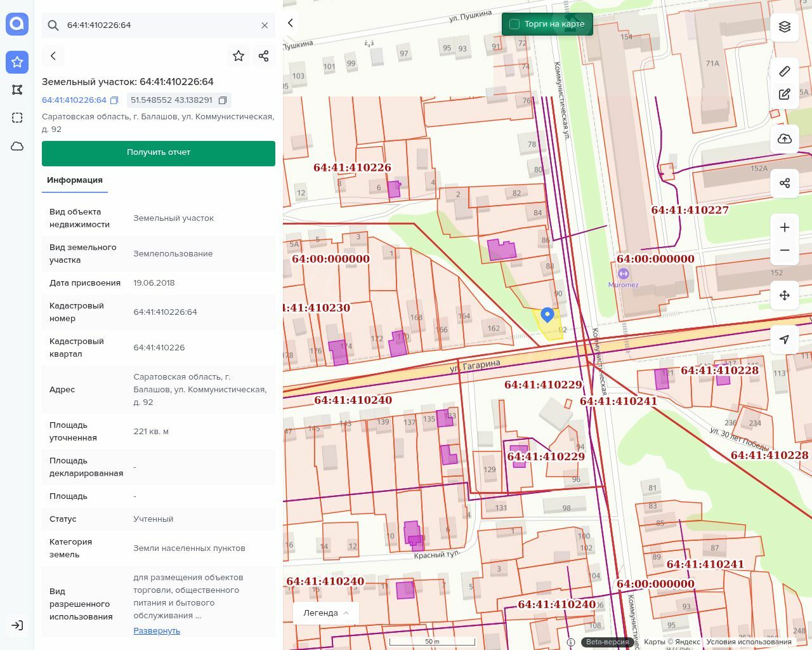This screenshot has width=812, height=650.
Task: Click the Получить отчет button
Action: [159, 153]
